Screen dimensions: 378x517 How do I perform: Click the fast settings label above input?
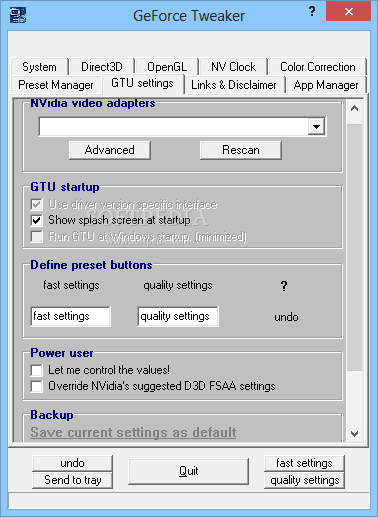coord(71,285)
